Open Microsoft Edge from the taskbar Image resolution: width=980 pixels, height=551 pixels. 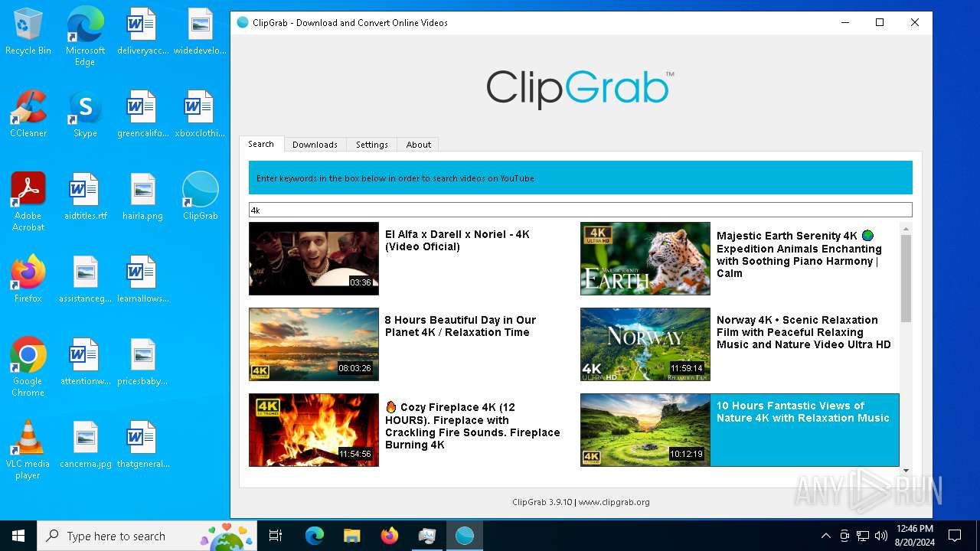315,536
